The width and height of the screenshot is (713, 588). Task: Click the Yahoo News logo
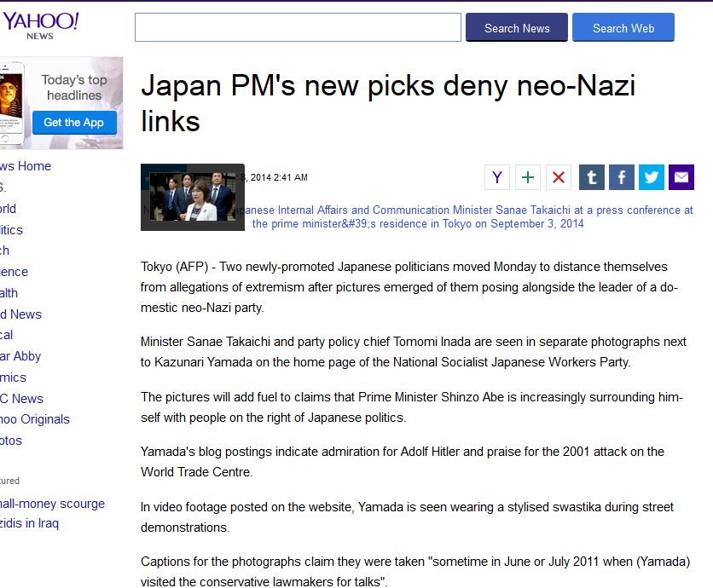[x=41, y=26]
